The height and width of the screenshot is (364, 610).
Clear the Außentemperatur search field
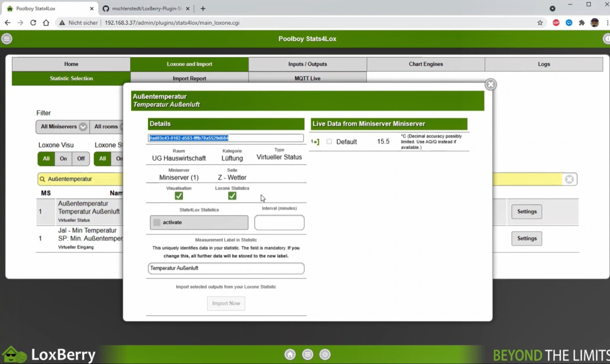[569, 179]
